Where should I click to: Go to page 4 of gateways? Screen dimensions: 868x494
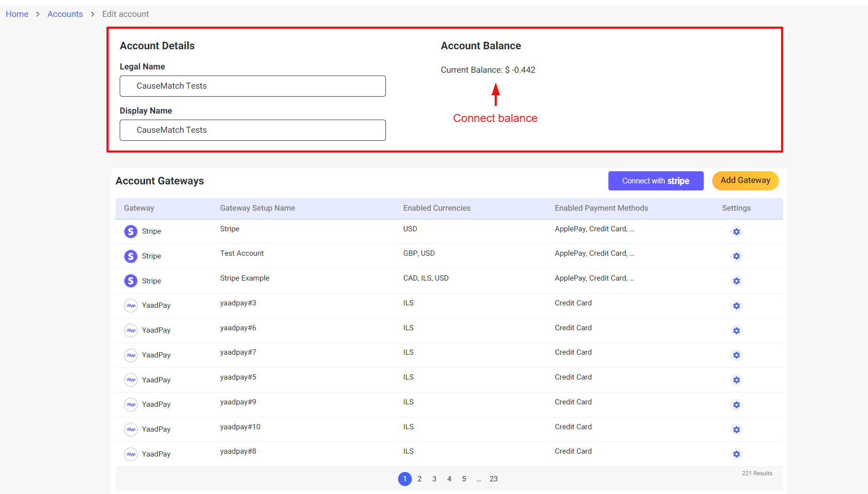(449, 479)
